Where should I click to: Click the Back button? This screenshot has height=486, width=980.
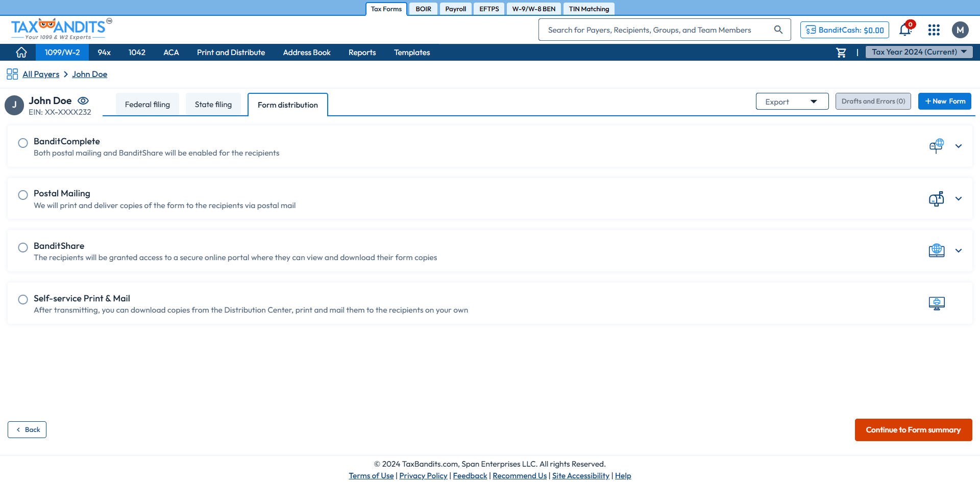[x=27, y=430]
